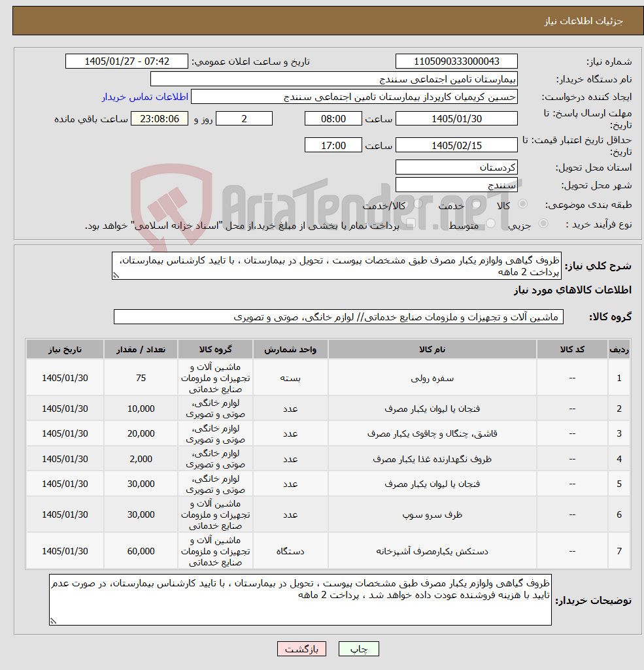
Task: Click the announcement date field 1405/01/27 - 07:42
Action: click(126, 61)
